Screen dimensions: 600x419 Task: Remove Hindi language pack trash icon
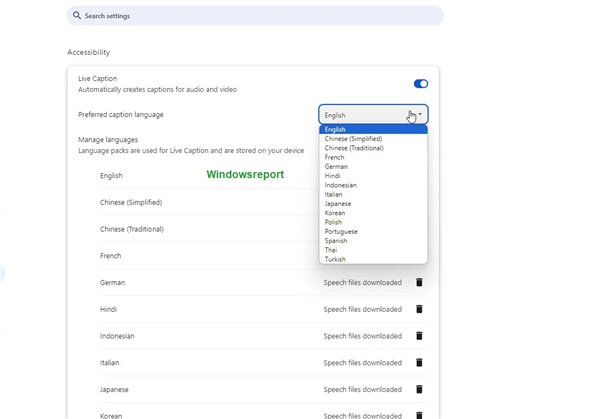coord(419,309)
